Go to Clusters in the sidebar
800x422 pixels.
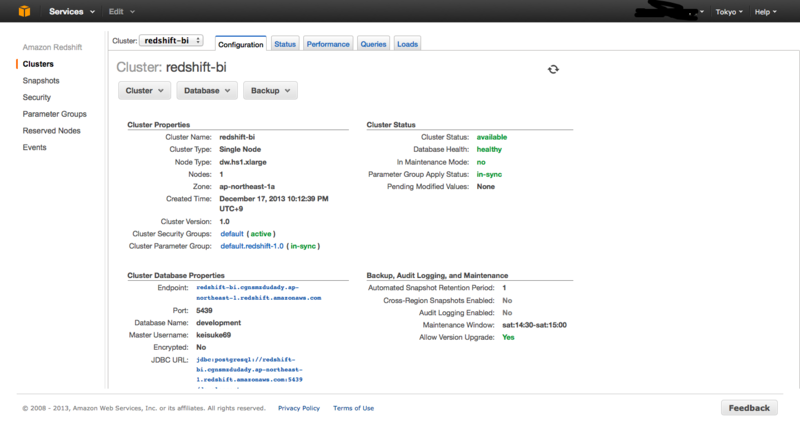click(38, 64)
